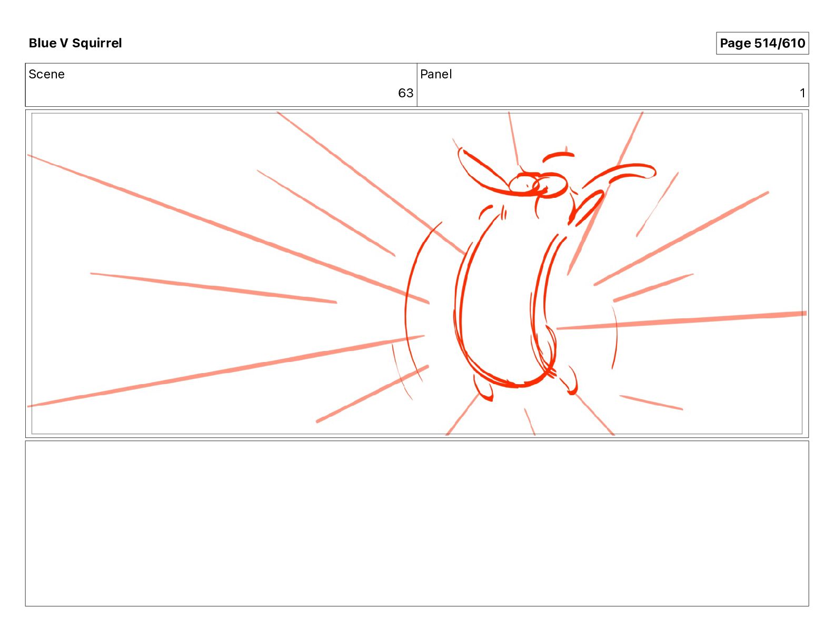The height and width of the screenshot is (644, 834).
Task: Click the panel number 1
Action: (802, 93)
